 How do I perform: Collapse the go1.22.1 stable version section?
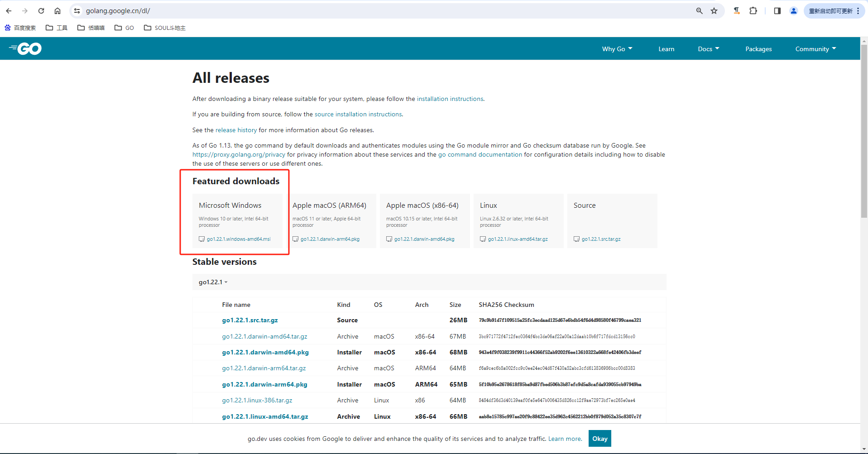(x=213, y=282)
